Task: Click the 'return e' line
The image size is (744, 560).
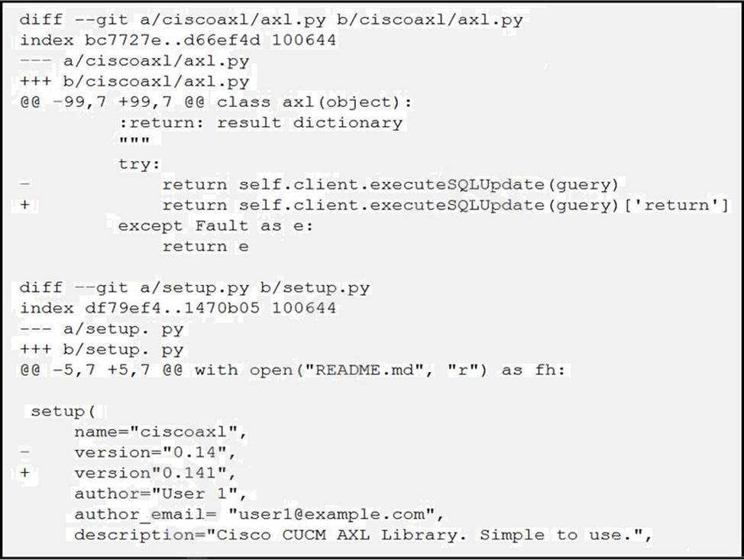Action: (205, 246)
